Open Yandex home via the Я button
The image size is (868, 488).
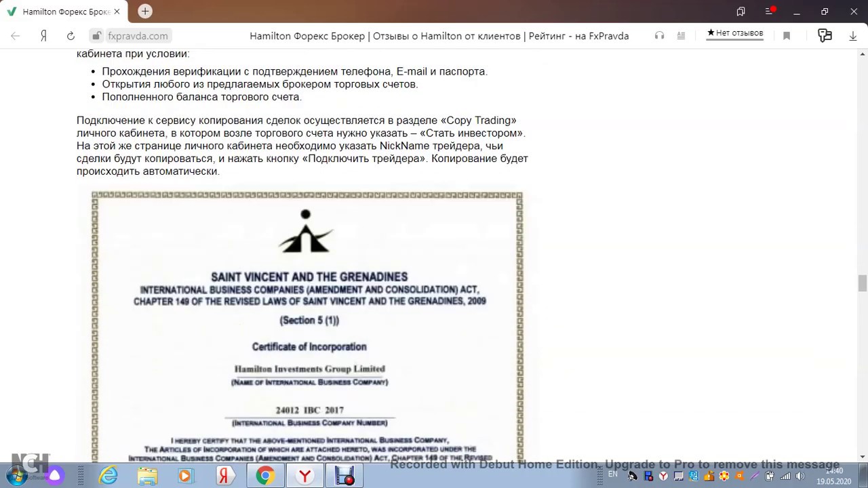(43, 36)
